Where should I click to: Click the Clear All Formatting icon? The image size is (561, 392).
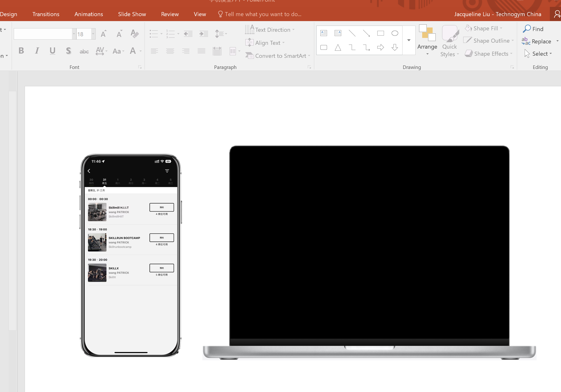click(134, 34)
